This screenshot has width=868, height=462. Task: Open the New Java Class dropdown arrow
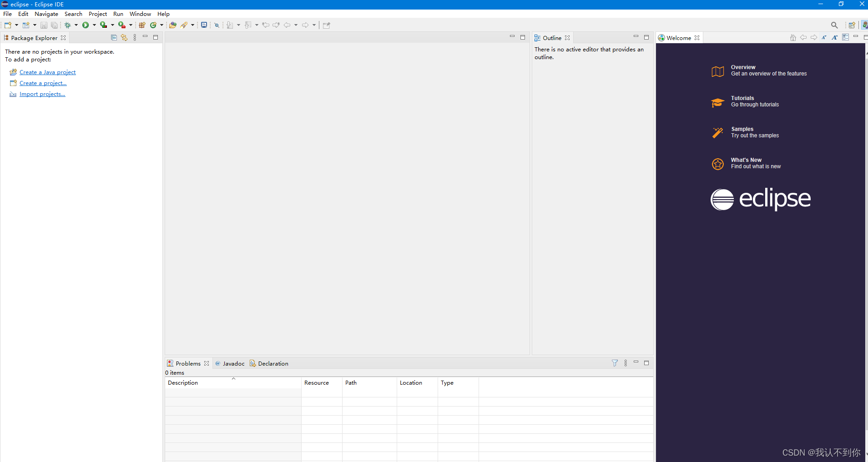pyautogui.click(x=161, y=25)
